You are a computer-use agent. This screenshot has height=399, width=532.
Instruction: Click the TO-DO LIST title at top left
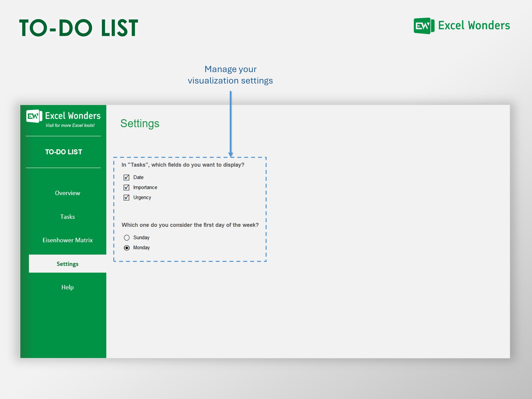tap(78, 27)
